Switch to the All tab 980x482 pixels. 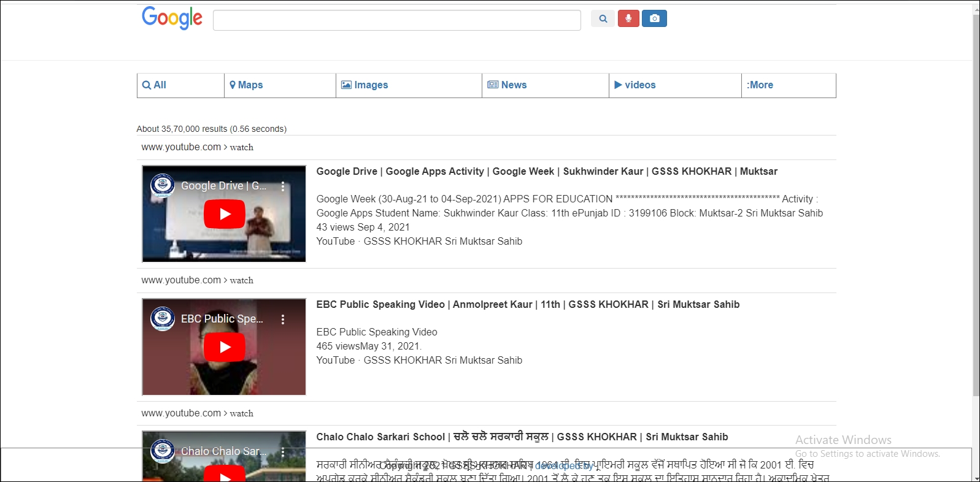coord(155,85)
